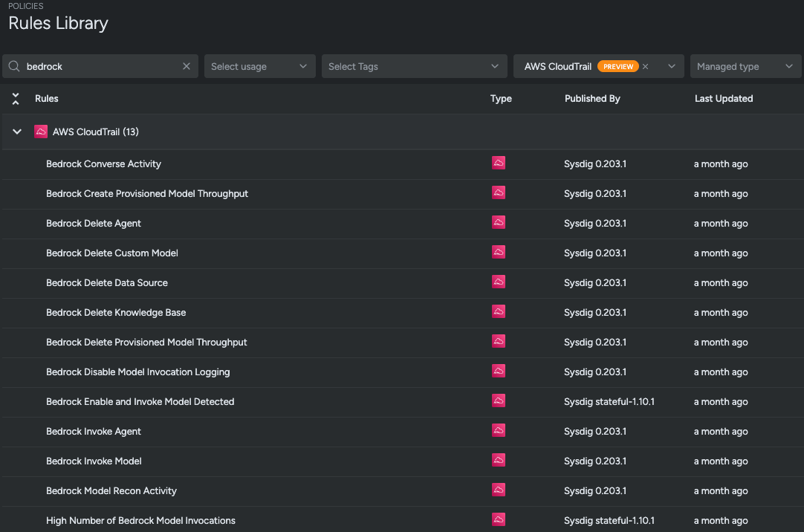
Task: Click type icon for Bedrock Converse Activity
Action: pos(499,163)
